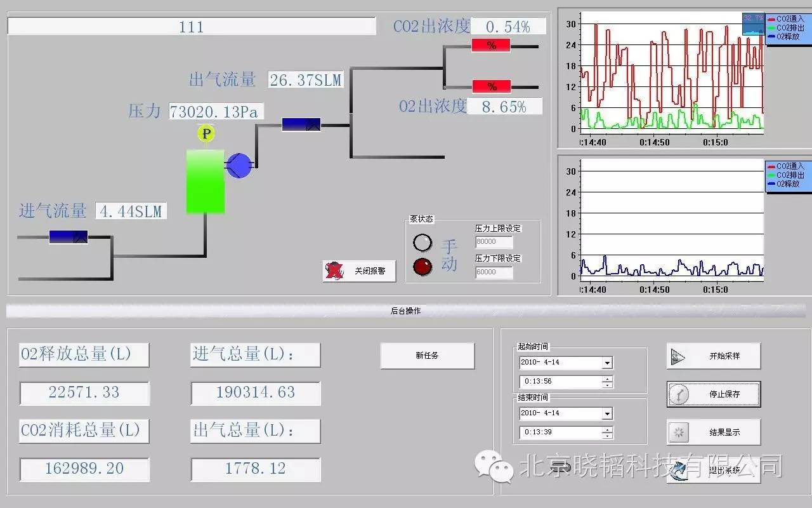Select the red % sensor above O2出浓度
812x508 pixels.
[x=490, y=86]
